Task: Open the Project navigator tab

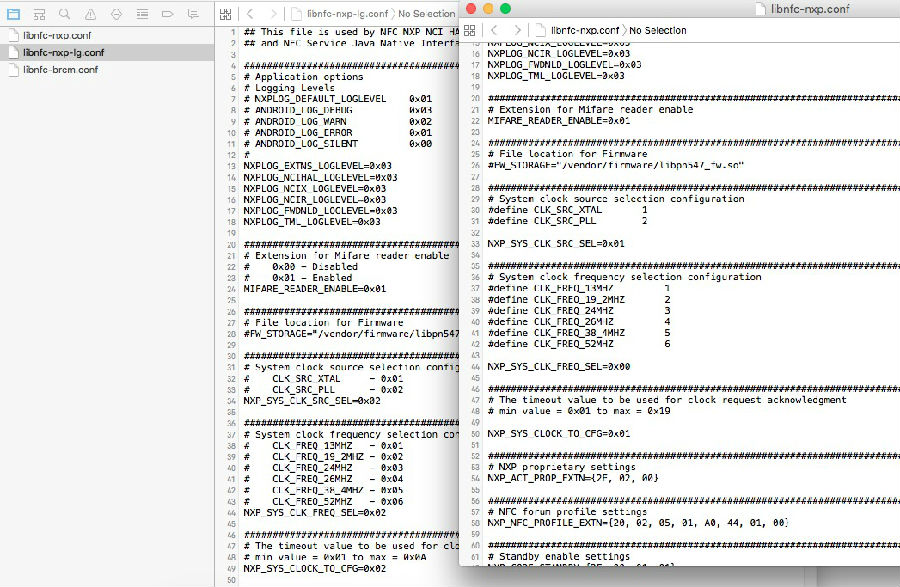Action: point(14,14)
